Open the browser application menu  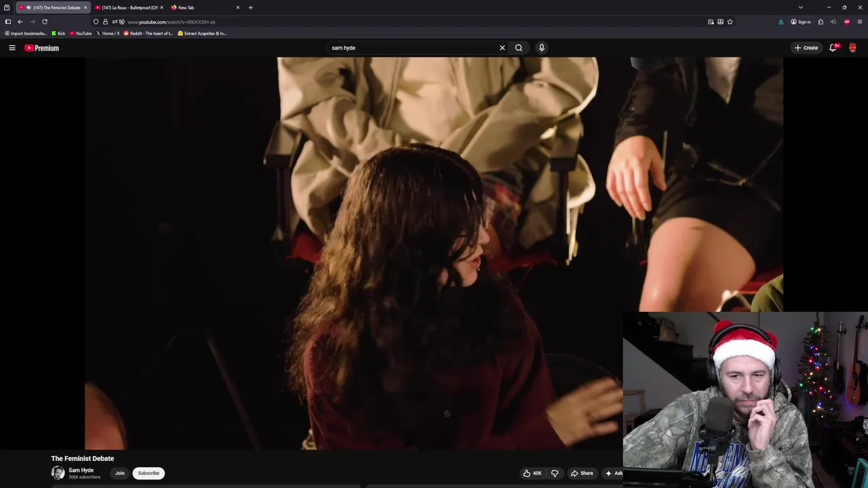click(860, 22)
